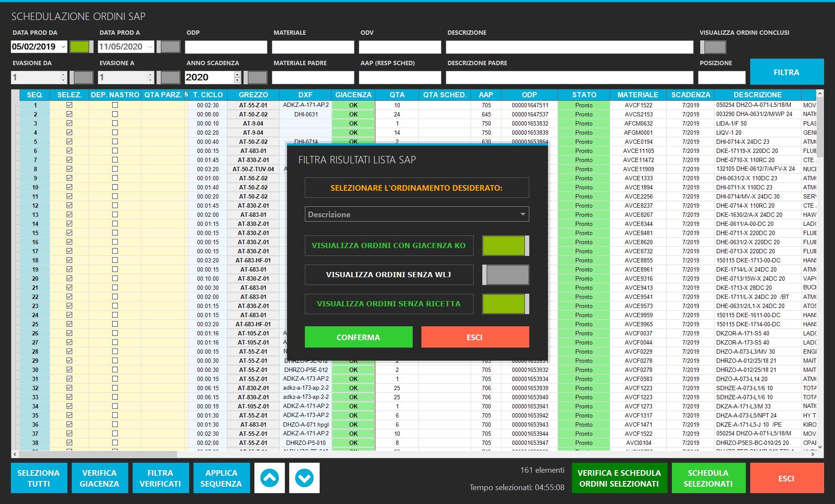Click grezzo cell AT-50-Z-TUV-04
This screenshot has height=504, width=835.
(254, 169)
